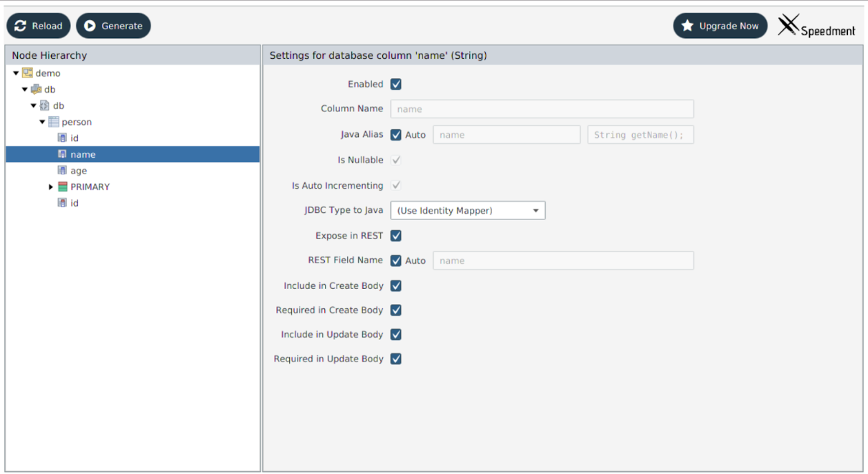Disable Required in Update Body

[396, 359]
